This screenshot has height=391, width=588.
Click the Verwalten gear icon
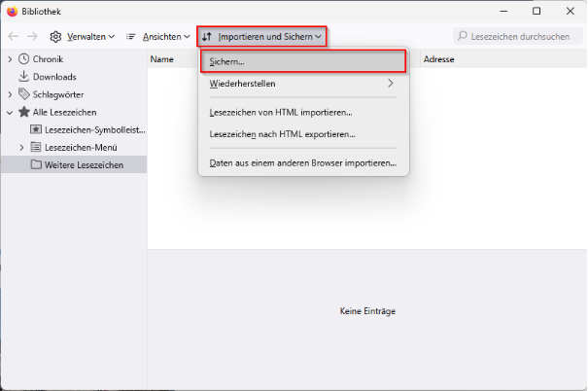click(x=55, y=37)
